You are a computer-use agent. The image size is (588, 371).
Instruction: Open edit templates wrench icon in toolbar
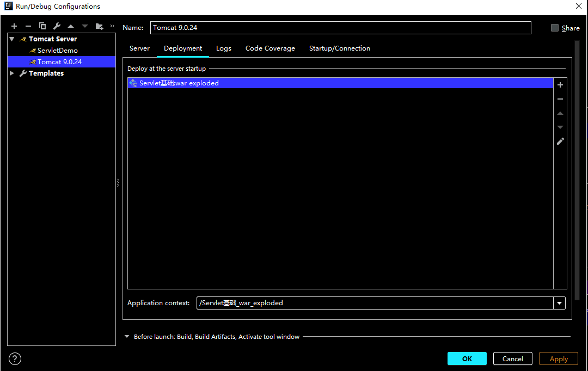(x=57, y=26)
